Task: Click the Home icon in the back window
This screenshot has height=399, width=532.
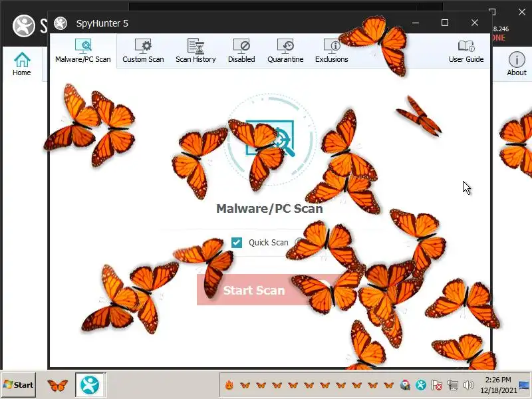Action: 22,64
